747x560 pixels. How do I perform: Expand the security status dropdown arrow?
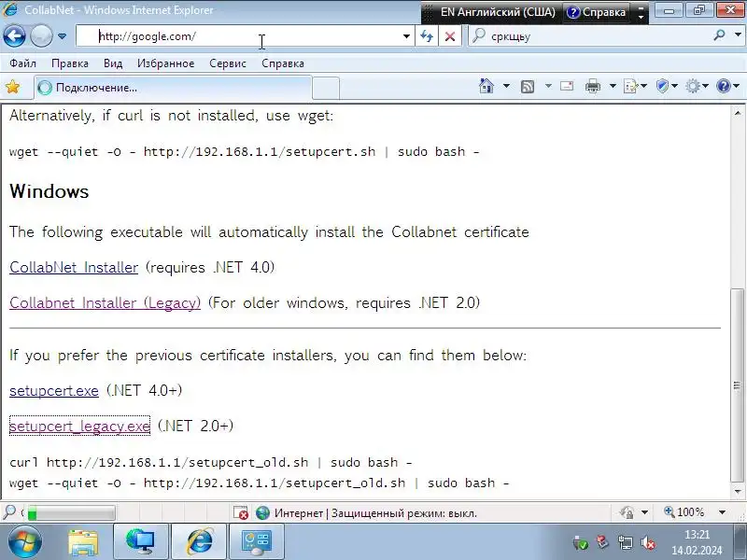click(644, 512)
